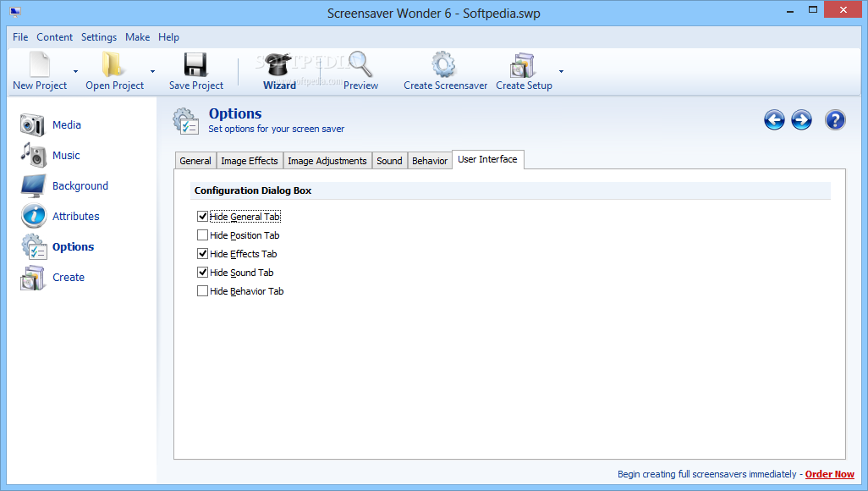Switch to the Image Effects tab
This screenshot has width=868, height=491.
[x=250, y=161]
